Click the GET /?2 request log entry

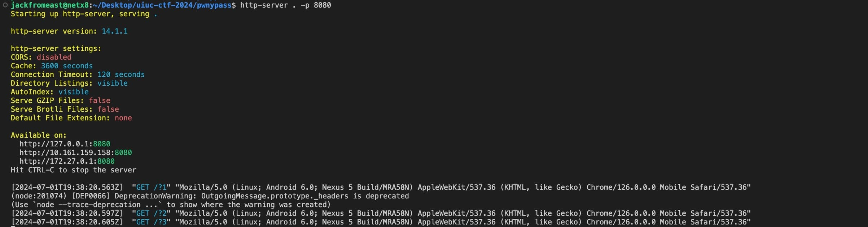tap(152, 213)
